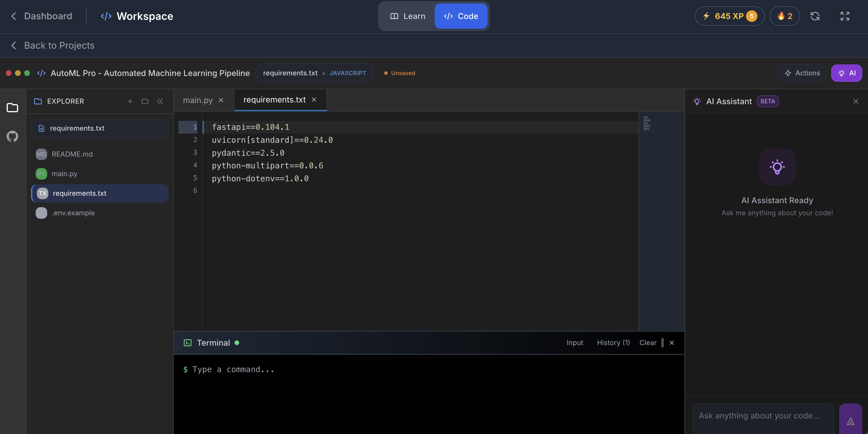
Task: Open Terminal History dropdown
Action: 613,342
